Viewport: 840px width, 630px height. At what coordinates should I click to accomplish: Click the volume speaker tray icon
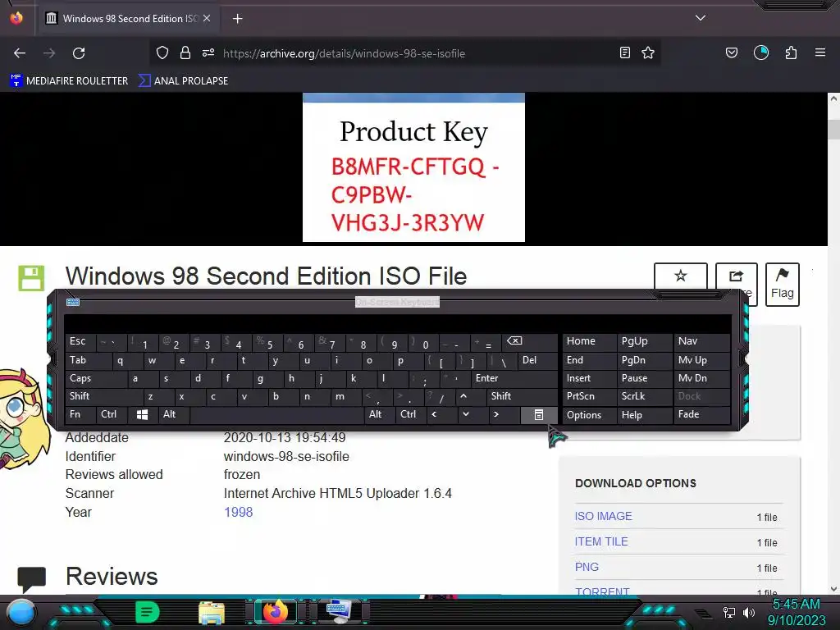[749, 612]
